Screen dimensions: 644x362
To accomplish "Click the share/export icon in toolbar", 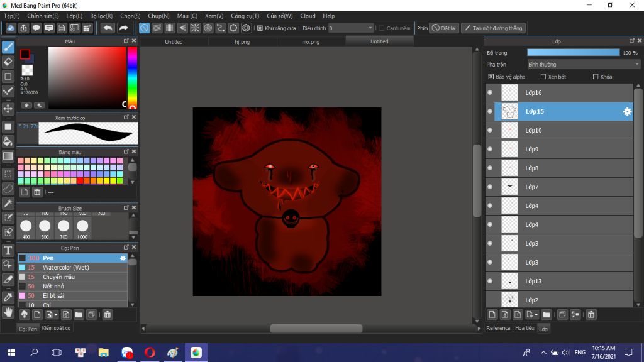I will (23, 28).
